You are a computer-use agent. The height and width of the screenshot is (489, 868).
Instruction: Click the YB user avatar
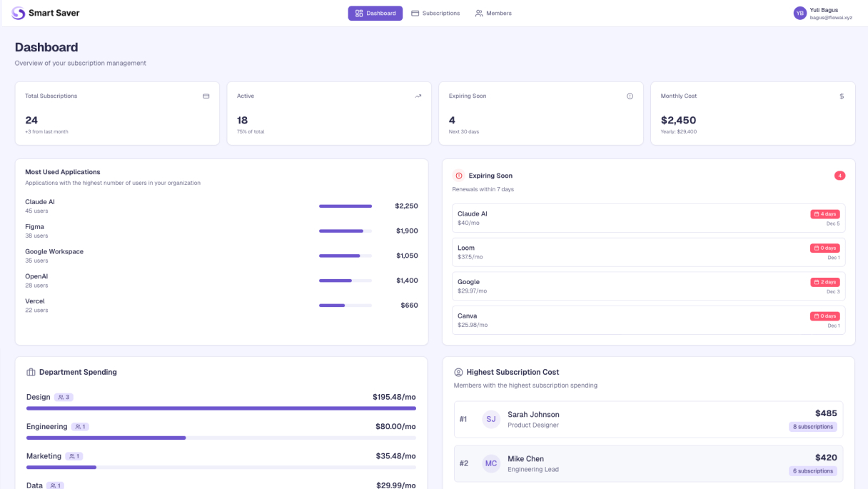tap(799, 13)
